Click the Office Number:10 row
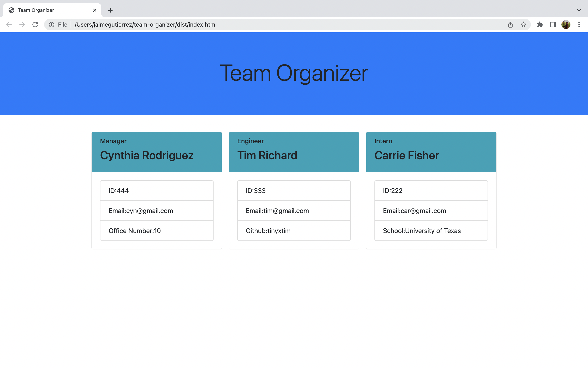The height and width of the screenshot is (368, 588). [157, 230]
